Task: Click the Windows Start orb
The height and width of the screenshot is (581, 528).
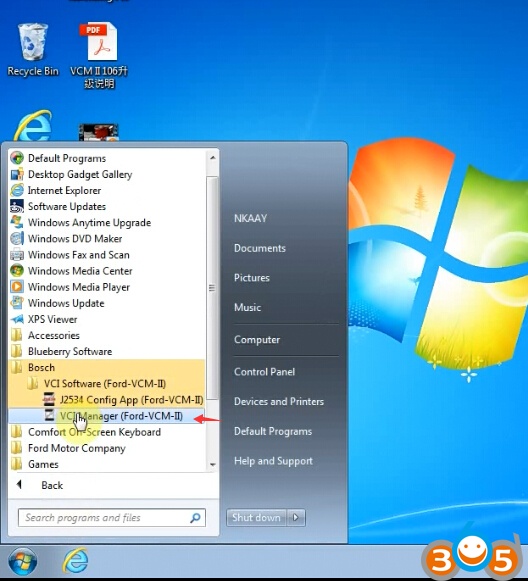Action: point(23,561)
